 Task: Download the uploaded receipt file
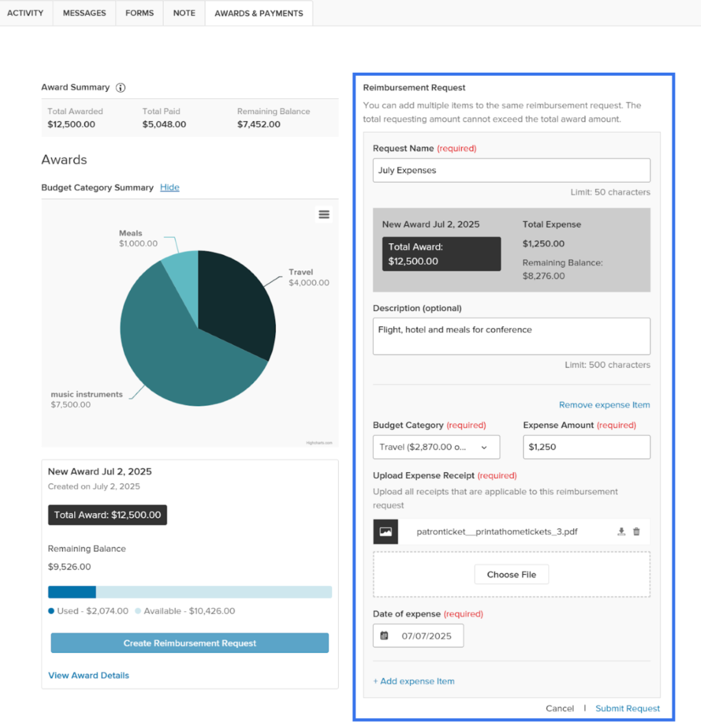(621, 531)
